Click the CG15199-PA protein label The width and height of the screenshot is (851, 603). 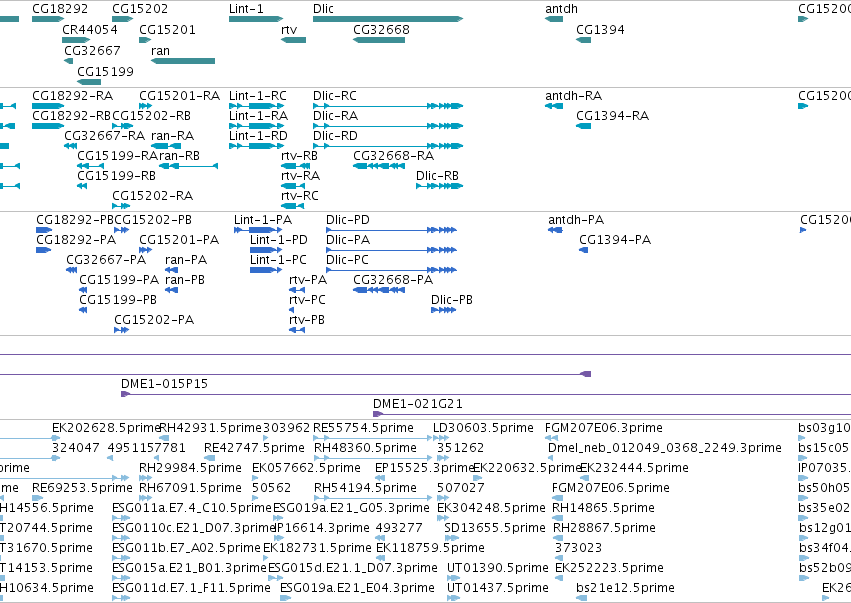click(x=119, y=280)
